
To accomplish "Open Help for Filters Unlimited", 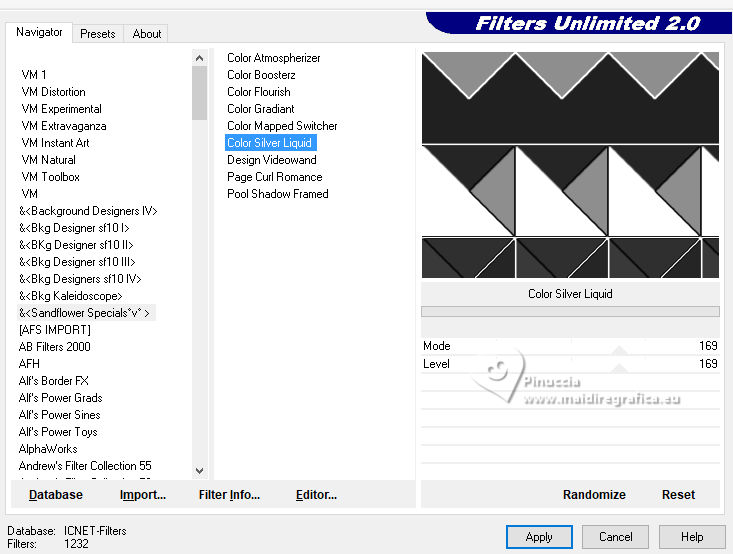I will coord(692,537).
